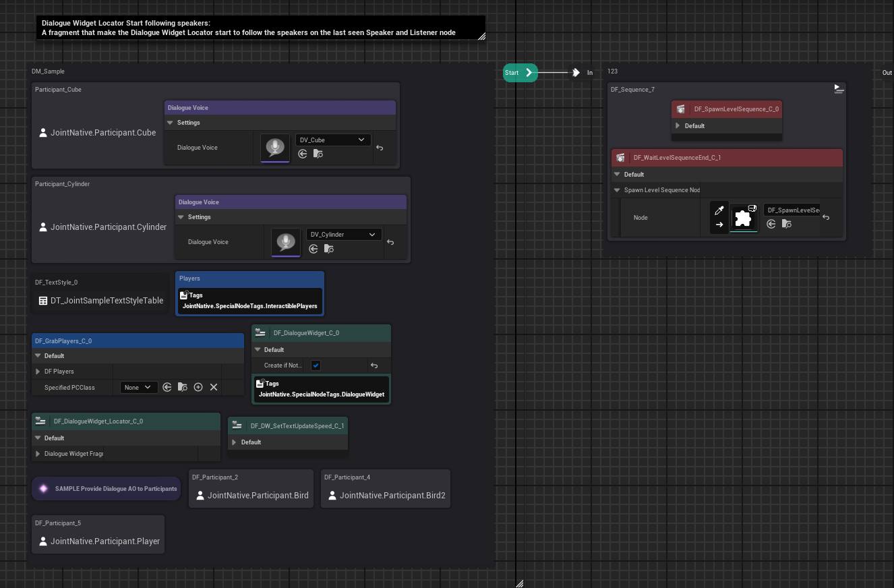Click the puzzle-piece node thumbnail
This screenshot has height=588, width=894.
click(744, 218)
